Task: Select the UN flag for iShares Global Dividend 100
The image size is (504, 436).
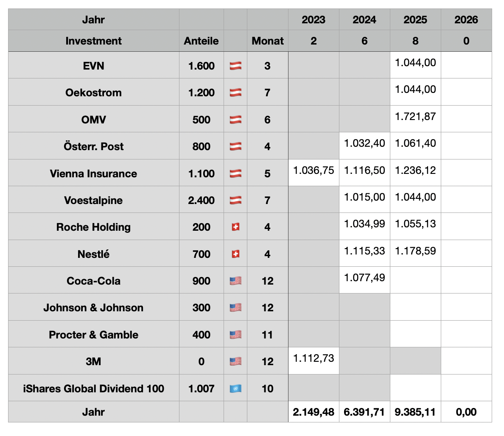Action: (x=235, y=388)
